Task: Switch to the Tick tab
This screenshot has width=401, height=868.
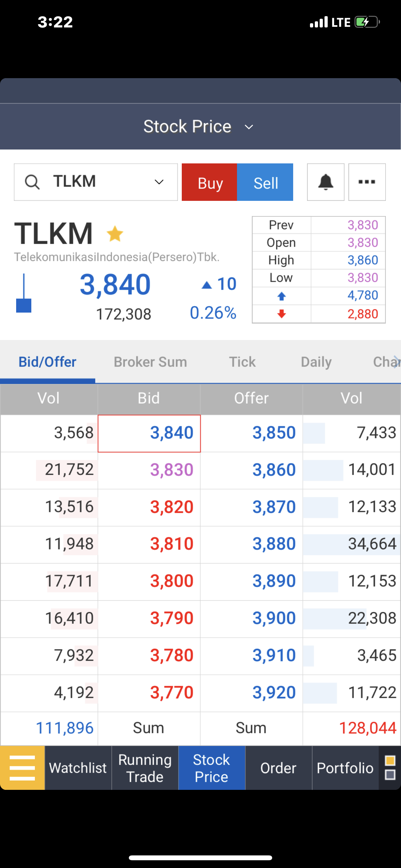Action: (x=242, y=362)
